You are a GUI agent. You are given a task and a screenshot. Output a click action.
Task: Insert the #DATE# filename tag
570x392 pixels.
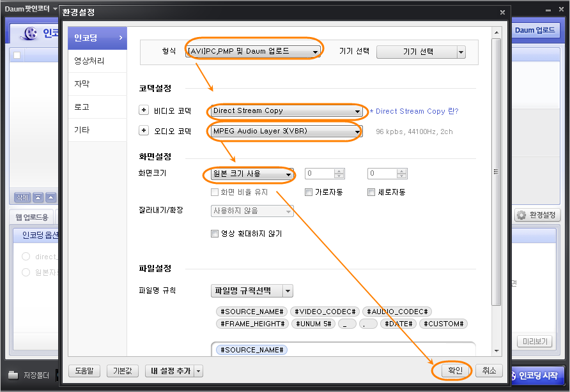coord(398,324)
